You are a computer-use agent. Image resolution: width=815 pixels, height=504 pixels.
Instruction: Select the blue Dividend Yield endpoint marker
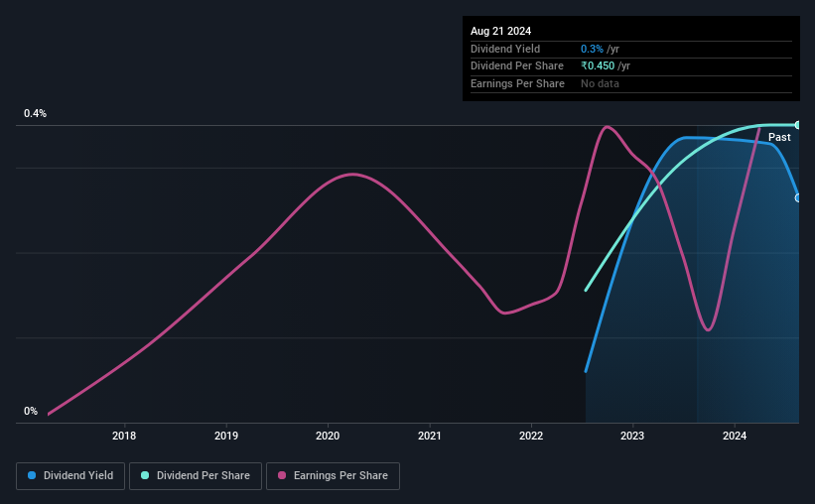click(797, 198)
